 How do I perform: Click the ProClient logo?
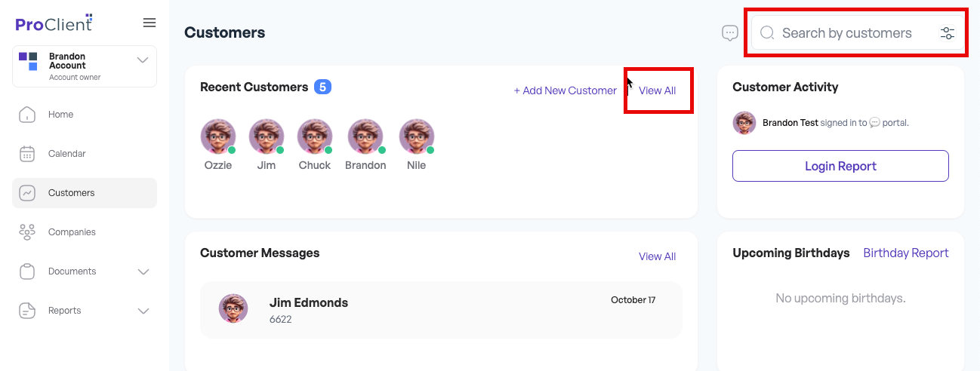(54, 23)
